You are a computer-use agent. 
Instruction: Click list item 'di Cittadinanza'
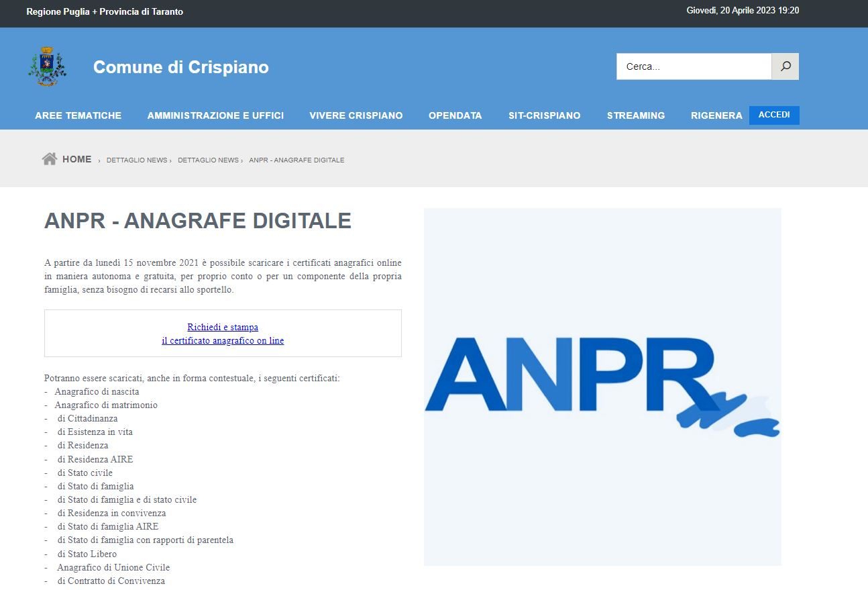click(x=87, y=418)
